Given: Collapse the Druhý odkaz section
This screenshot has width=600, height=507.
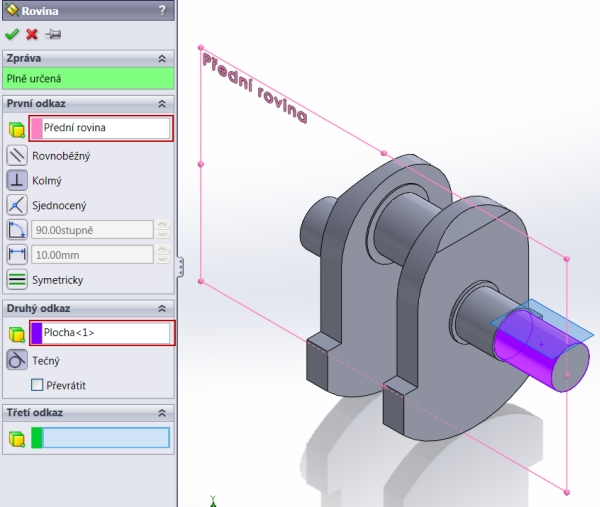Looking at the screenshot, I should 162,308.
